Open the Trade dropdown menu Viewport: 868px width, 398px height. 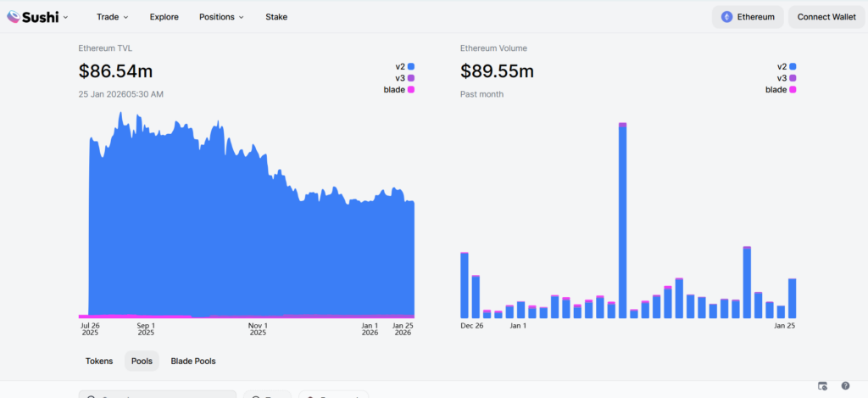pyautogui.click(x=113, y=17)
